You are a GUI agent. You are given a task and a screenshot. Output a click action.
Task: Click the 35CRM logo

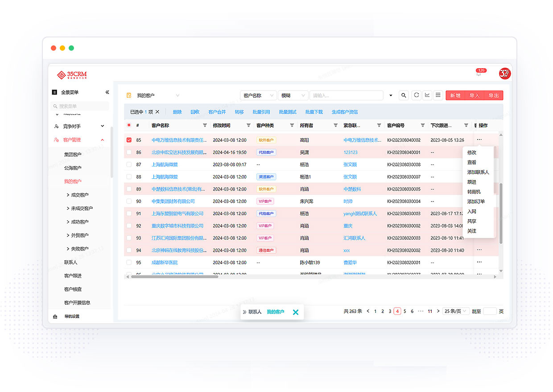coord(72,75)
